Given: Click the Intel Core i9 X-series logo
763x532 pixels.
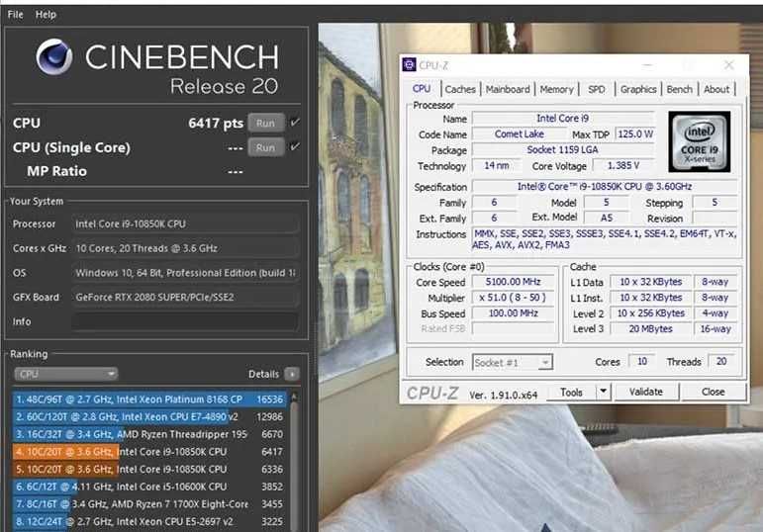Looking at the screenshot, I should [x=700, y=141].
